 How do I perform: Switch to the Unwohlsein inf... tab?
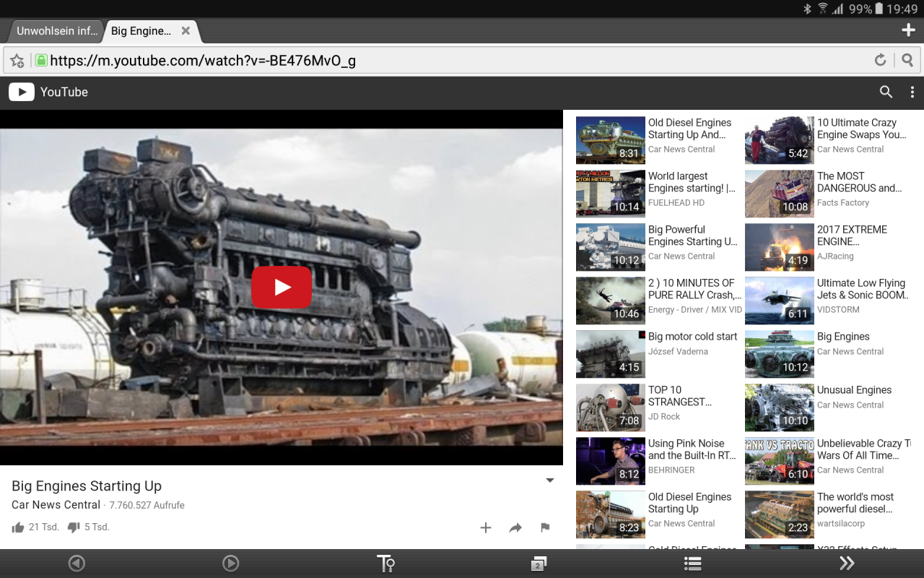coord(56,31)
